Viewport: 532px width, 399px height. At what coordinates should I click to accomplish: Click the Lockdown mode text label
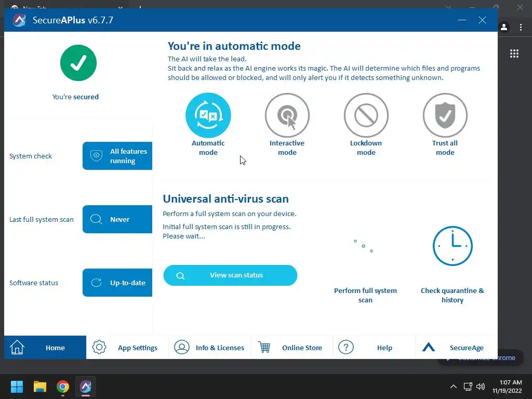[x=366, y=148]
